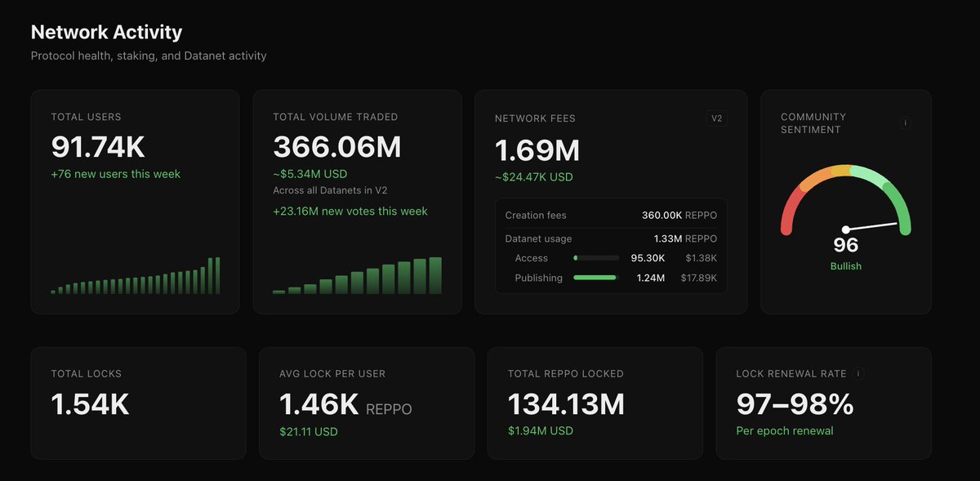The height and width of the screenshot is (481, 980).
Task: Click the 134.13M total REPPO locked value
Action: click(566, 404)
